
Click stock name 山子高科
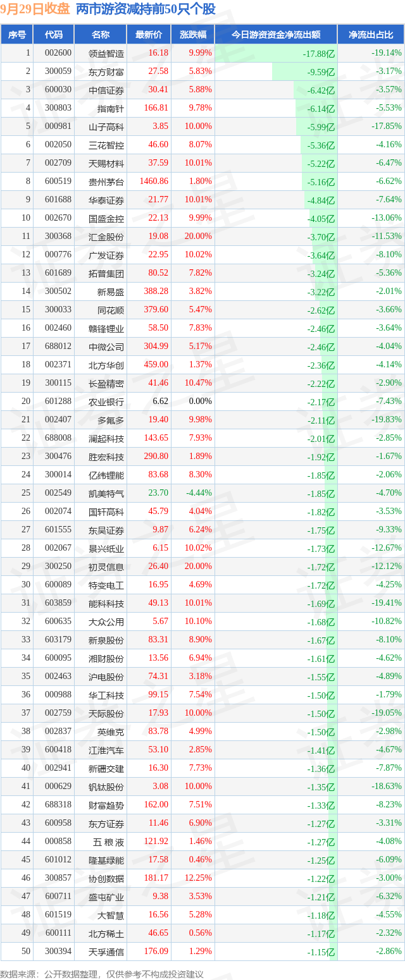[x=106, y=127]
